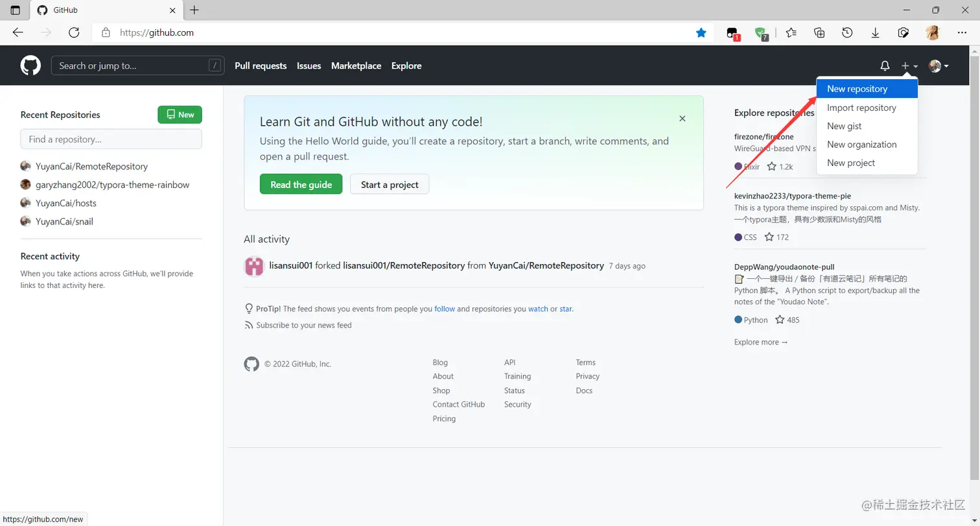Click the footer GitHub logo icon
Viewport: 980px width, 526px height.
251,364
